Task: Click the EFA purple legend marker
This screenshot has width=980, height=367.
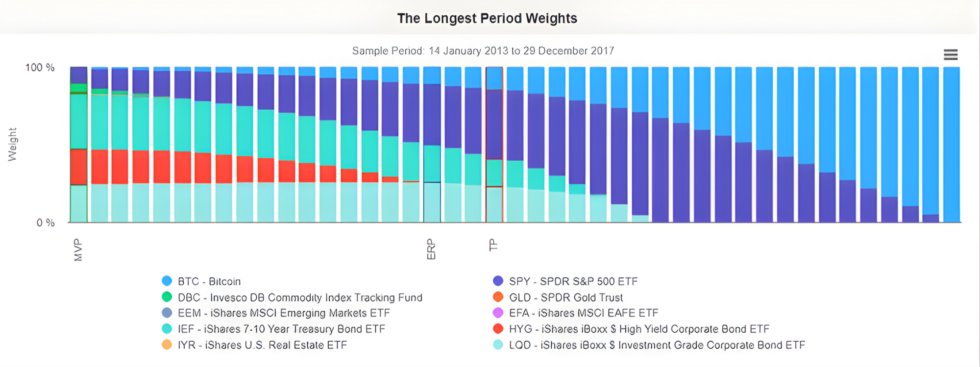Action: pos(498,313)
